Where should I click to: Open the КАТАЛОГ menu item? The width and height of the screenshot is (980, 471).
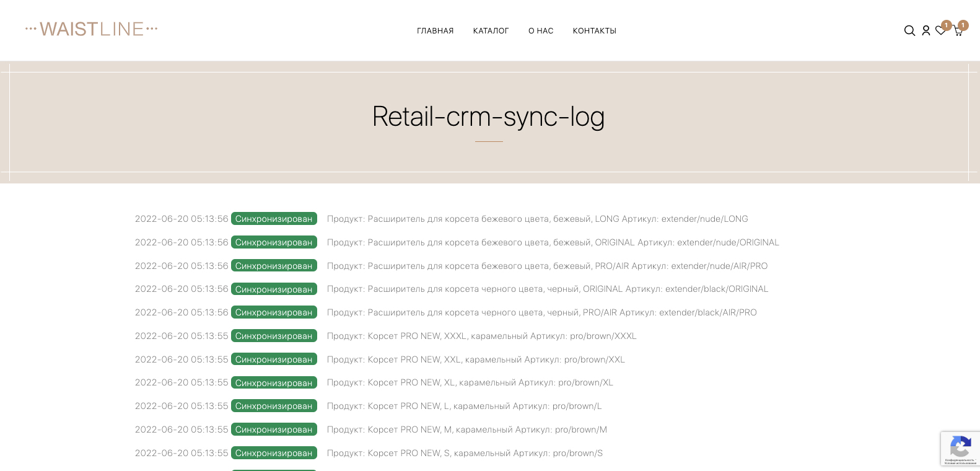pyautogui.click(x=491, y=31)
